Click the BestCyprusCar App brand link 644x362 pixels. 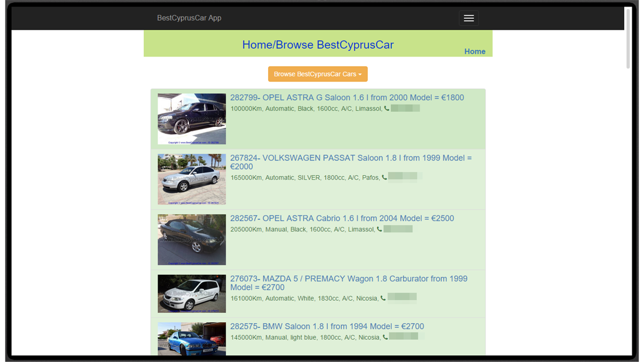coord(189,18)
